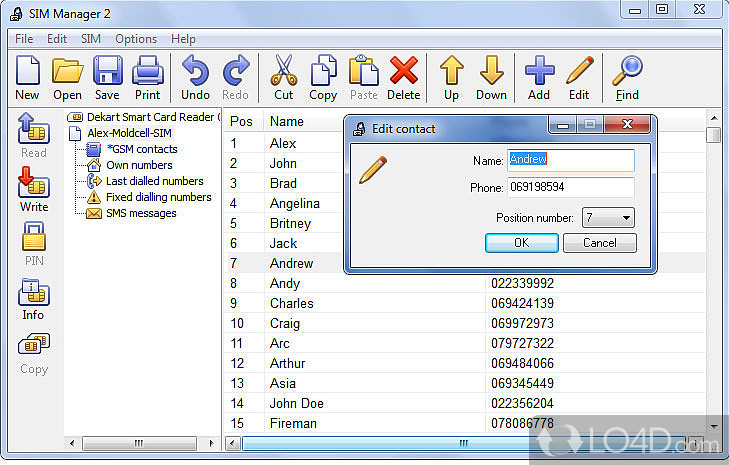Open Find magnifier tool
Image resolution: width=729 pixels, height=465 pixels.
[x=627, y=72]
